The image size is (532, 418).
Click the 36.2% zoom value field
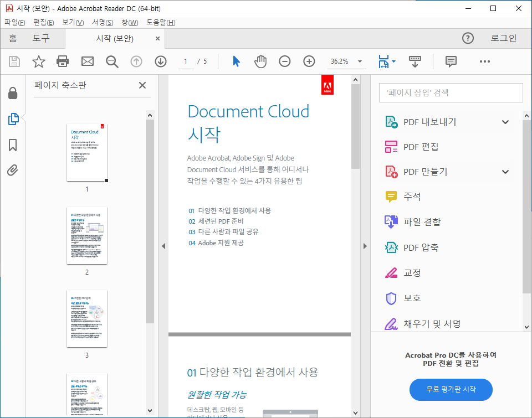[x=340, y=61]
